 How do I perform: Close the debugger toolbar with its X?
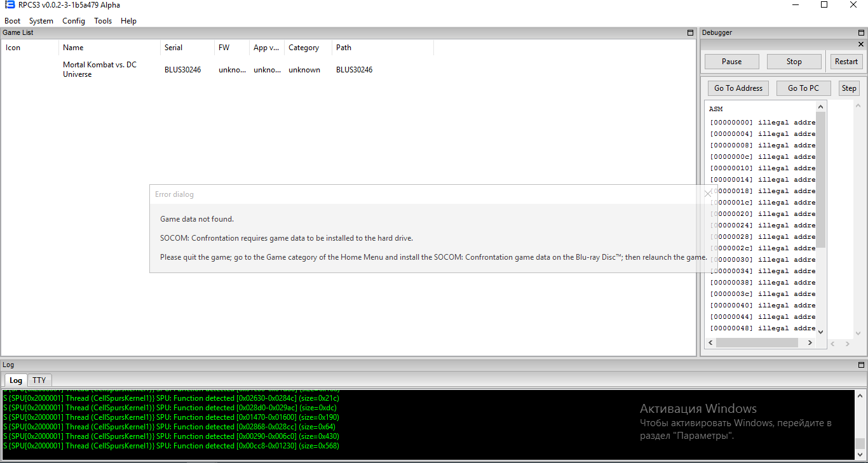(x=861, y=44)
